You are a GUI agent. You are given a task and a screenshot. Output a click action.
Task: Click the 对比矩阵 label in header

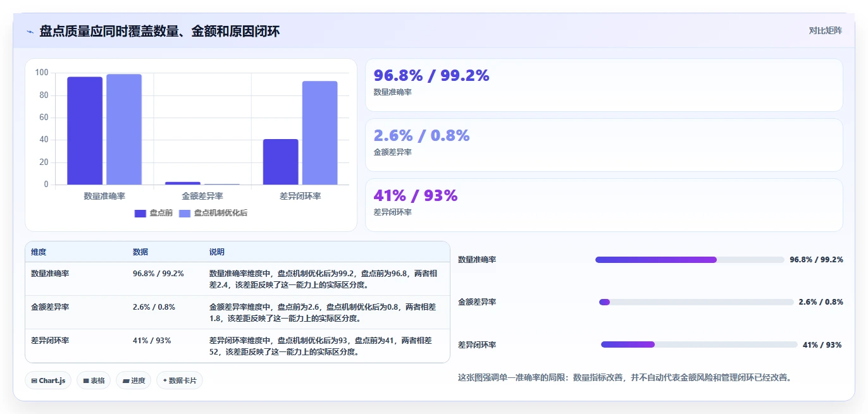click(x=825, y=30)
